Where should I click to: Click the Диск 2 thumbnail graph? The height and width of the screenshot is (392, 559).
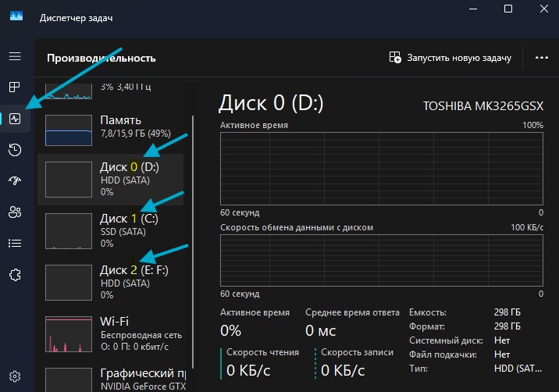click(x=69, y=283)
